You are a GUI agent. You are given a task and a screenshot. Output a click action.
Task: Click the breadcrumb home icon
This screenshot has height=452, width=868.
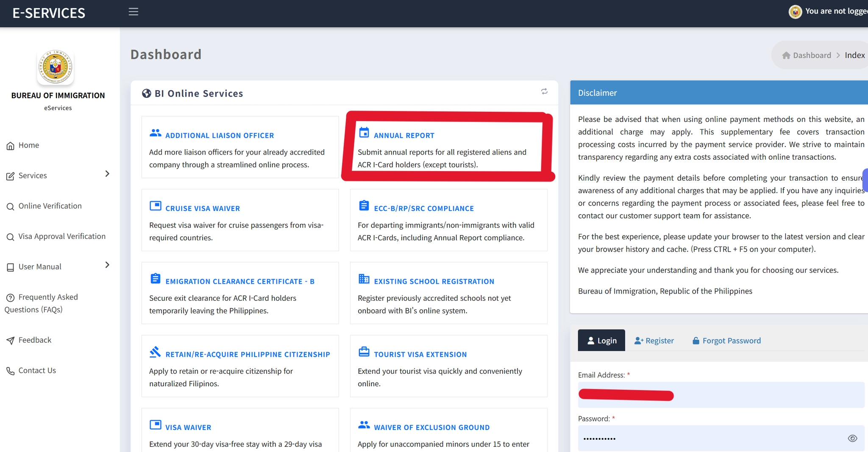[x=786, y=55]
